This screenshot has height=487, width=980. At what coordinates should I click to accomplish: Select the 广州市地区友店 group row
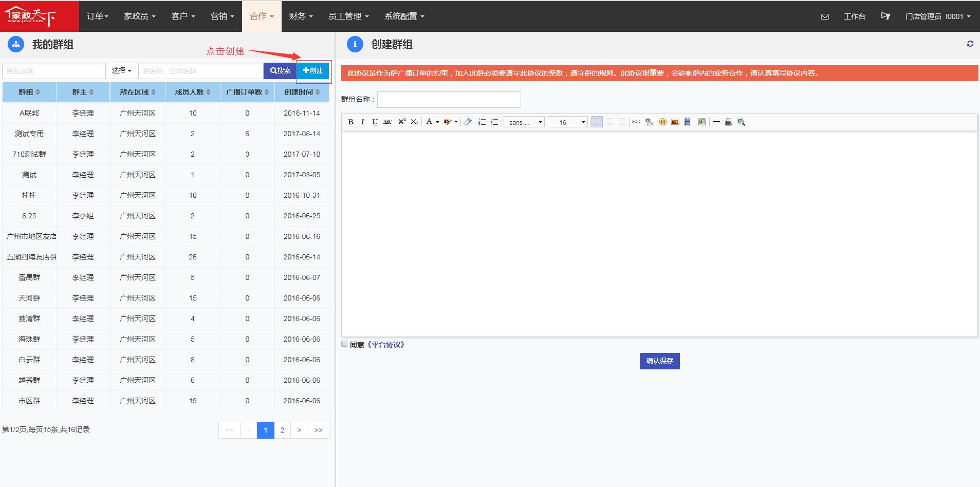[x=165, y=236]
